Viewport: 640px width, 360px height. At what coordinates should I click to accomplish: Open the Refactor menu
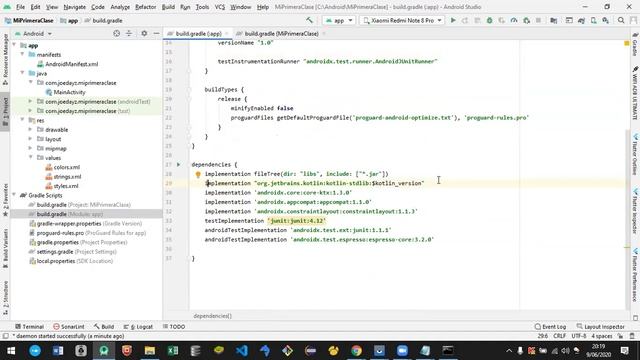click(145, 7)
